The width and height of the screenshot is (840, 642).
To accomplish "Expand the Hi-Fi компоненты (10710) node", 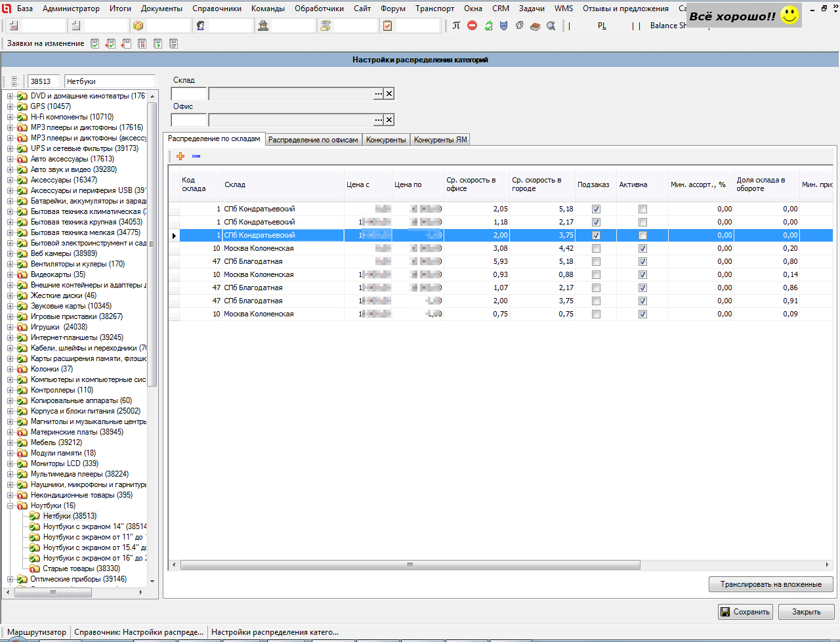I will click(10, 117).
